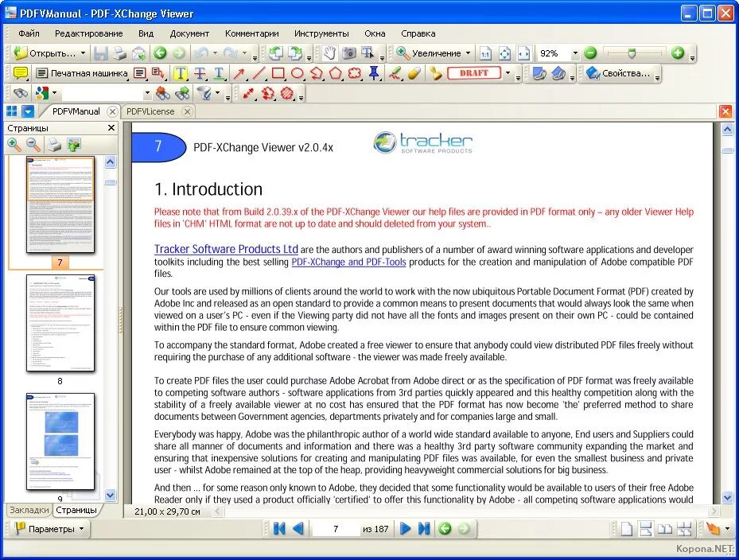Select the Pencil drawing tool
739x560 pixels.
pyautogui.click(x=395, y=73)
